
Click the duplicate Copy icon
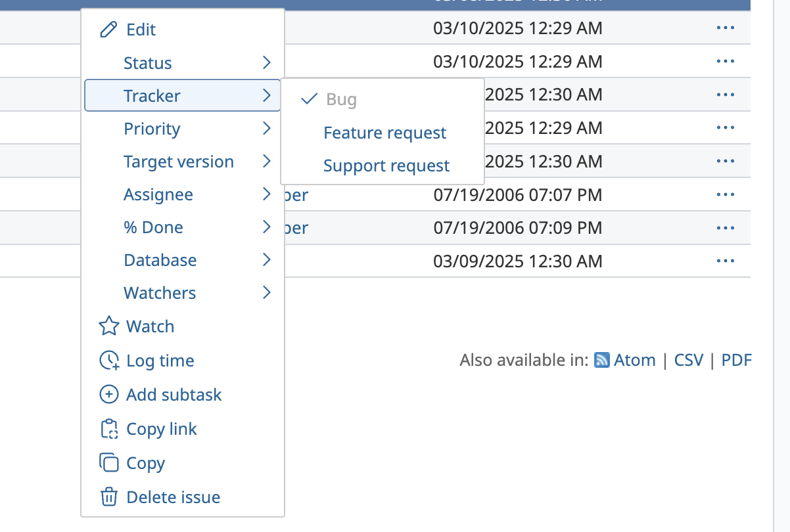pos(108,463)
